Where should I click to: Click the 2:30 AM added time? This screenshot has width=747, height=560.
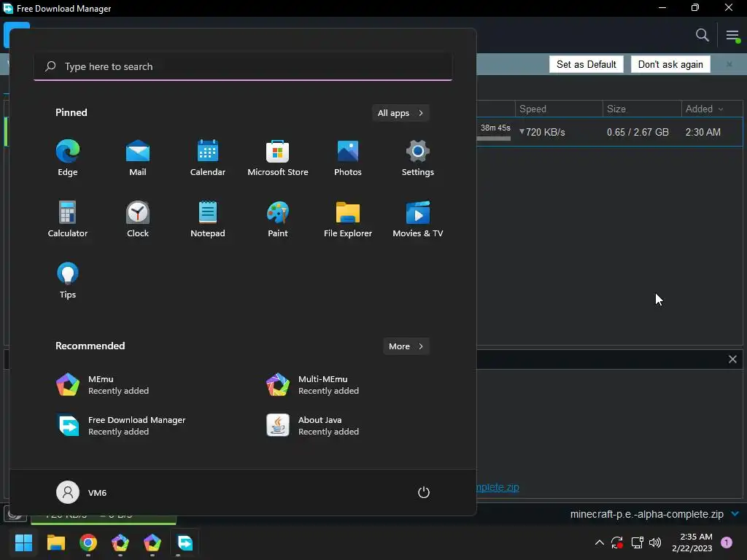point(703,132)
